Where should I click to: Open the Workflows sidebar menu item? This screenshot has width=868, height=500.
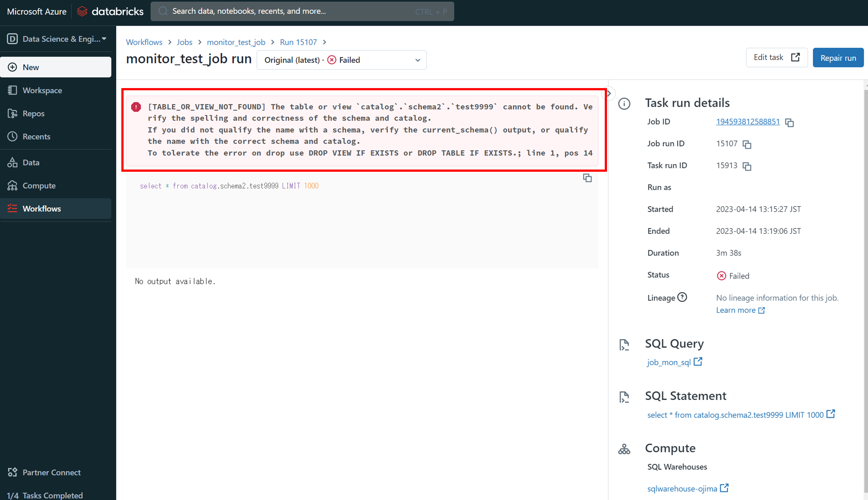(x=41, y=208)
